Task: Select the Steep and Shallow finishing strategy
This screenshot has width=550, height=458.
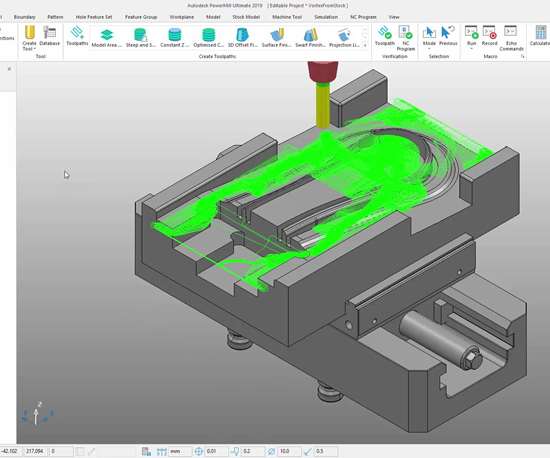Action: pos(140,38)
